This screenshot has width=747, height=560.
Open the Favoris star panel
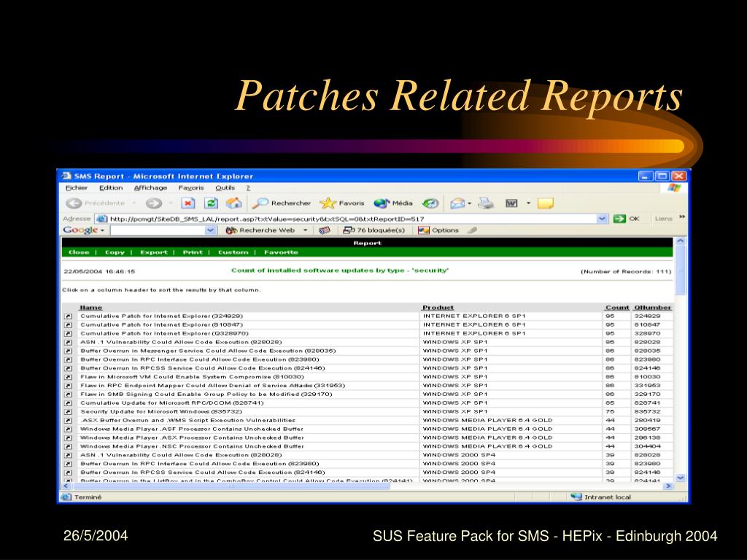(x=342, y=203)
